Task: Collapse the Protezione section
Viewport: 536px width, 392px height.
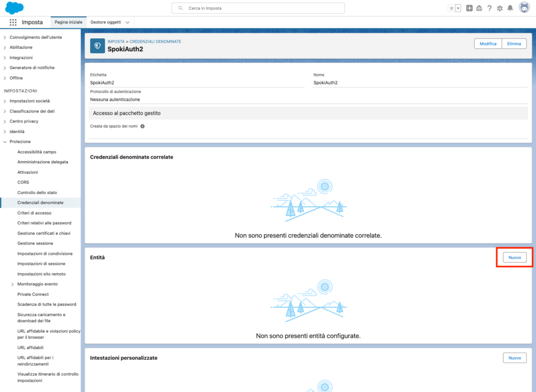Action: point(5,142)
